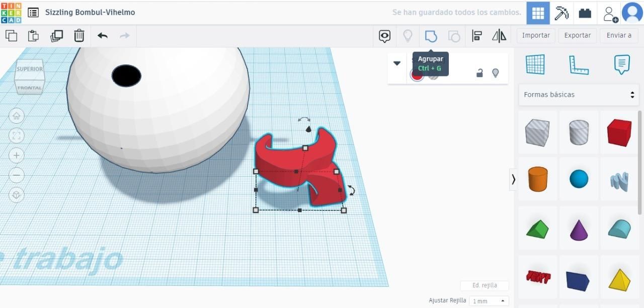Click the Ungroup icon in toolbar
Screen dimensions: 644x308
pos(454,36)
